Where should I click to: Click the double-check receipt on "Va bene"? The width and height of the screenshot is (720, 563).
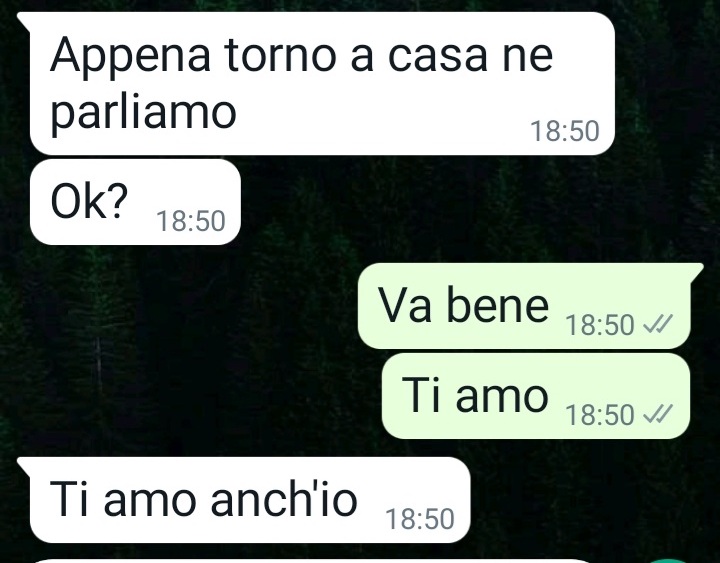pyautogui.click(x=658, y=325)
